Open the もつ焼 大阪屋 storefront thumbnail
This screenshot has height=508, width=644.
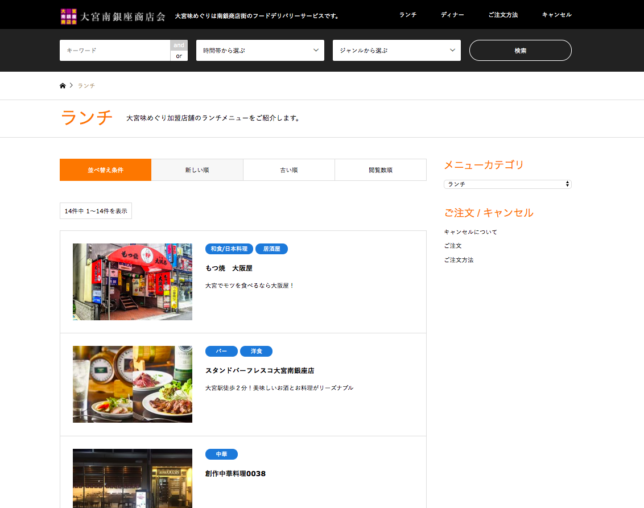click(x=132, y=281)
